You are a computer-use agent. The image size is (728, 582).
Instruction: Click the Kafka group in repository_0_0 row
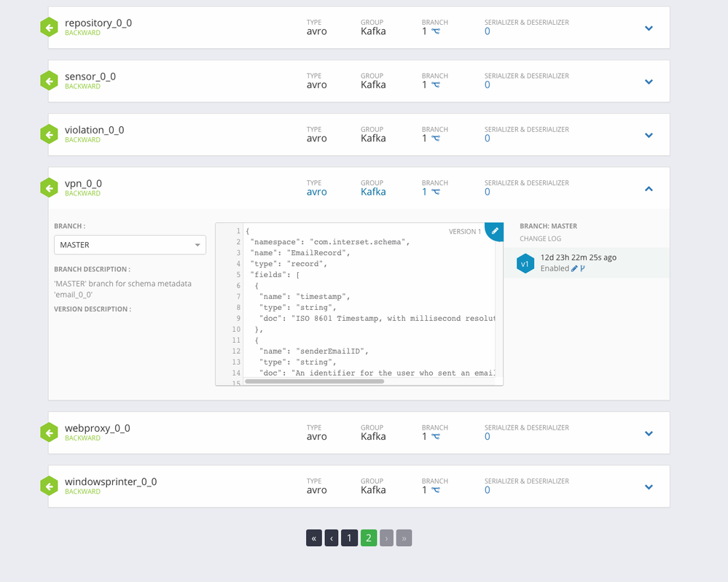[373, 31]
